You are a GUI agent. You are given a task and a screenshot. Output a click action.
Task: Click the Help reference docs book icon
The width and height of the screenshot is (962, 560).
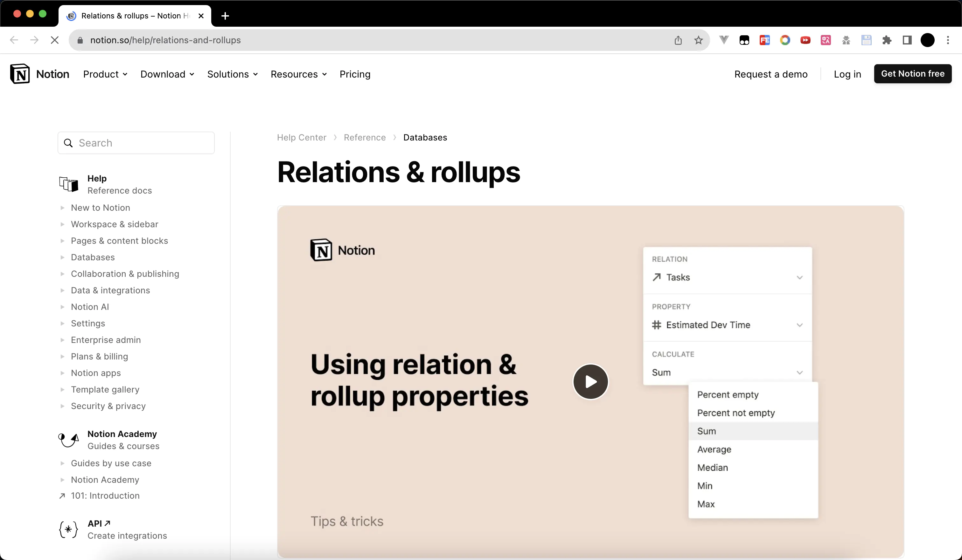(x=69, y=184)
